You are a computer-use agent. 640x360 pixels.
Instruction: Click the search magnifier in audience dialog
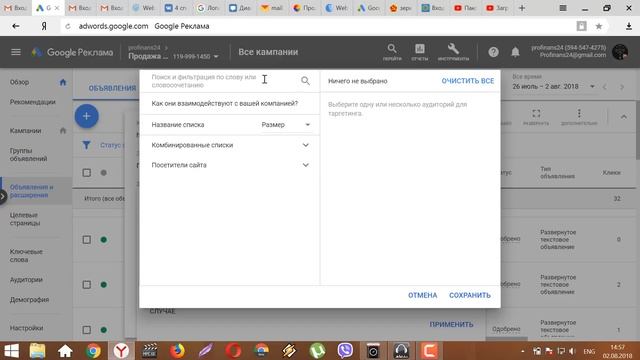pyautogui.click(x=305, y=81)
